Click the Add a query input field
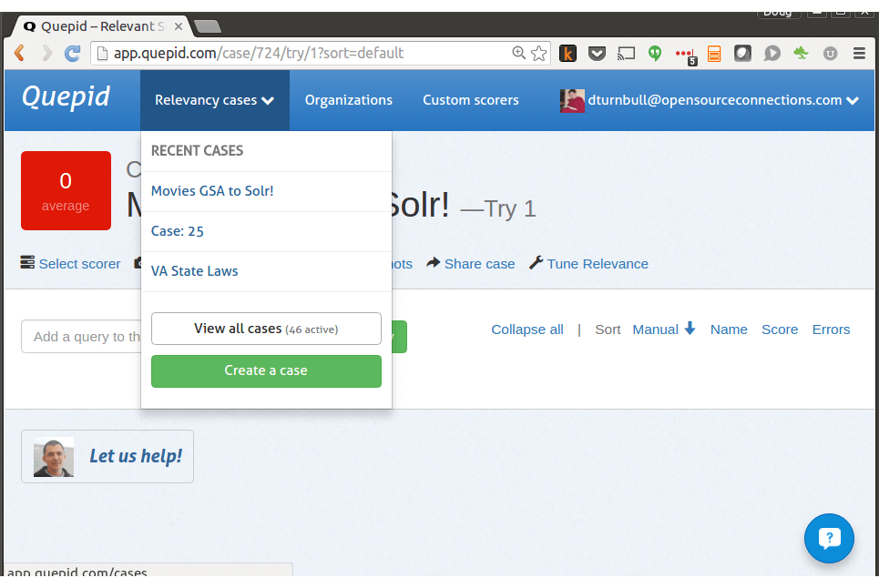879x588 pixels. pyautogui.click(x=81, y=337)
